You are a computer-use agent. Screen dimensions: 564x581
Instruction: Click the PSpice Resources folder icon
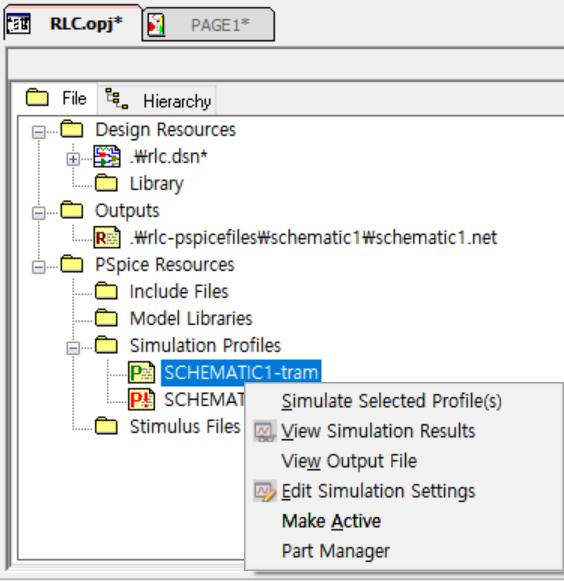tap(72, 264)
